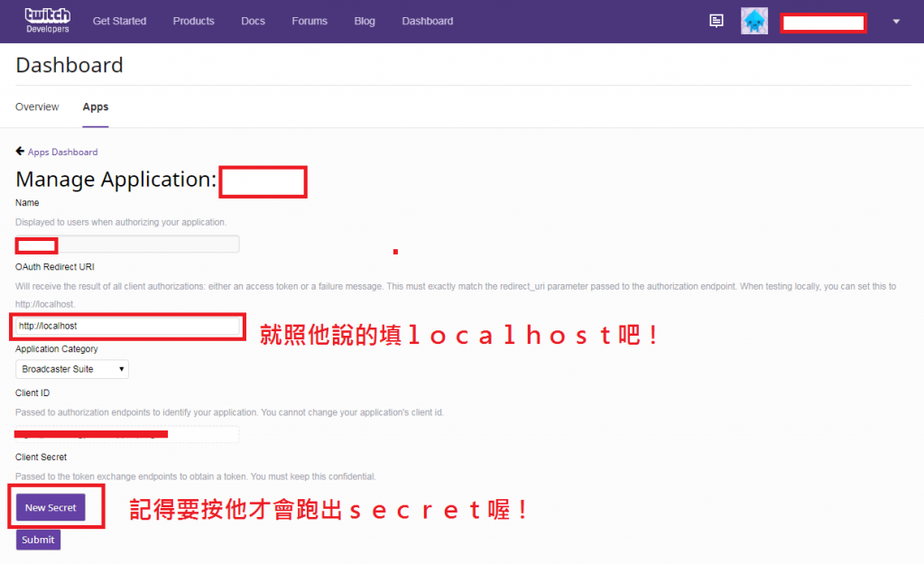Generate a New Secret

point(51,507)
